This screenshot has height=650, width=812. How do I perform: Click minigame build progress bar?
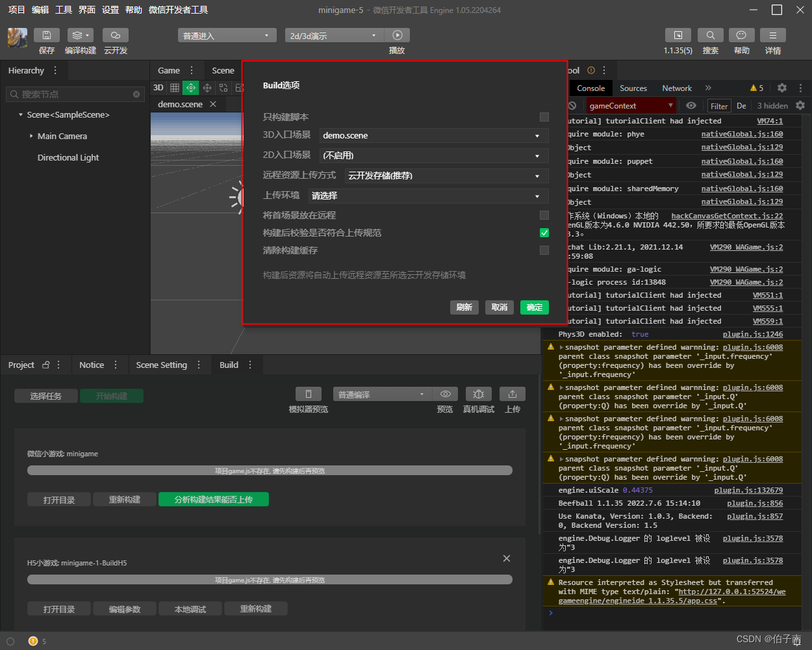270,471
